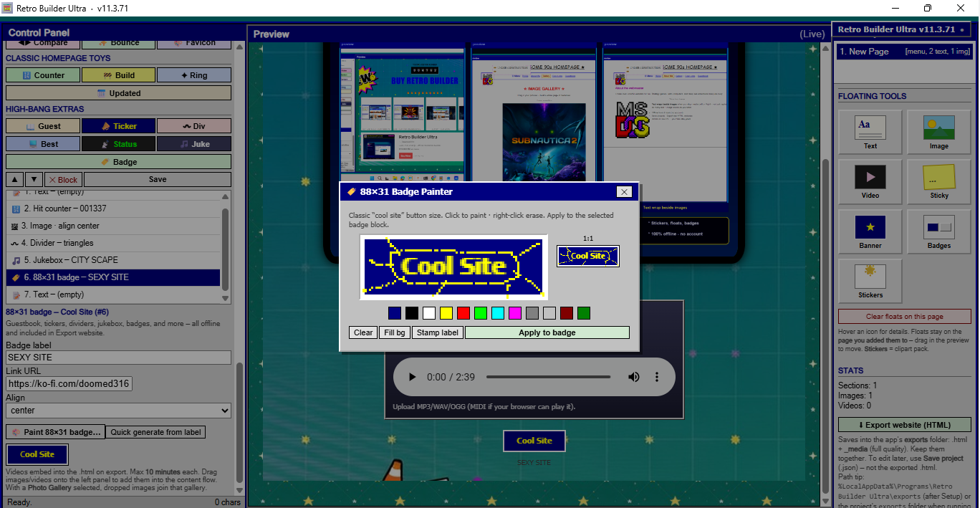Viewport: 980px width, 508px height.
Task: Add a Status block
Action: click(118, 144)
